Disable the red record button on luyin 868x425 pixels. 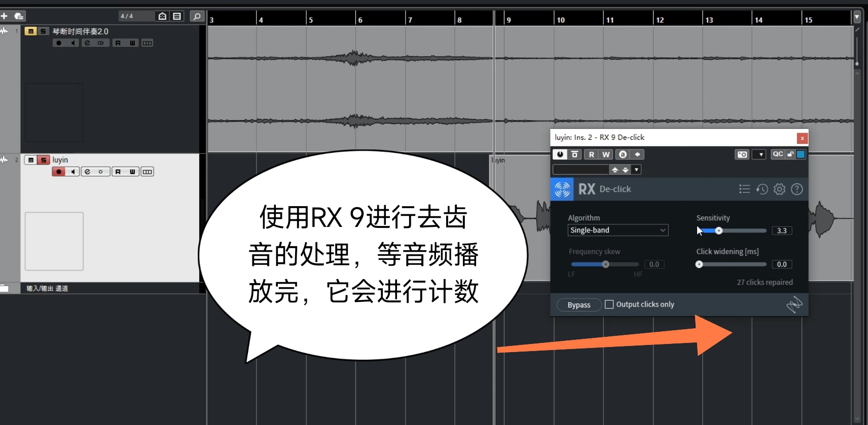[59, 172]
